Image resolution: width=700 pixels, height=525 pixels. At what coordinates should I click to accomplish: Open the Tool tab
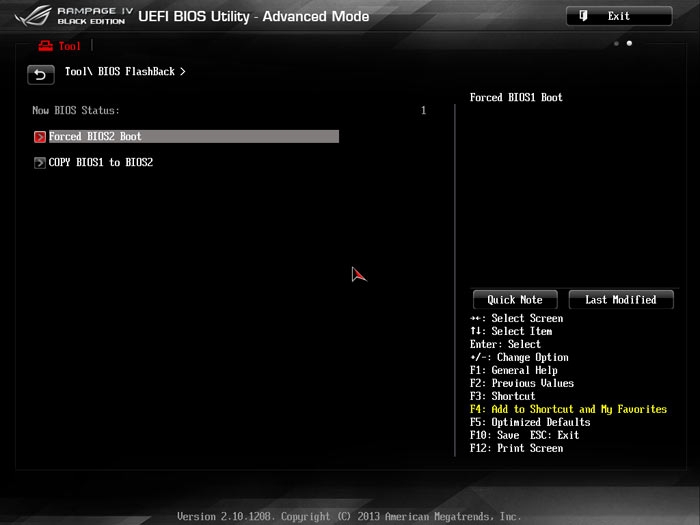(x=69, y=46)
